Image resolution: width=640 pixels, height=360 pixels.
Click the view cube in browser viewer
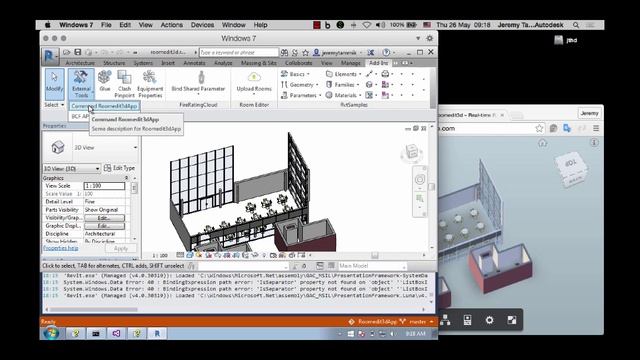(571, 169)
